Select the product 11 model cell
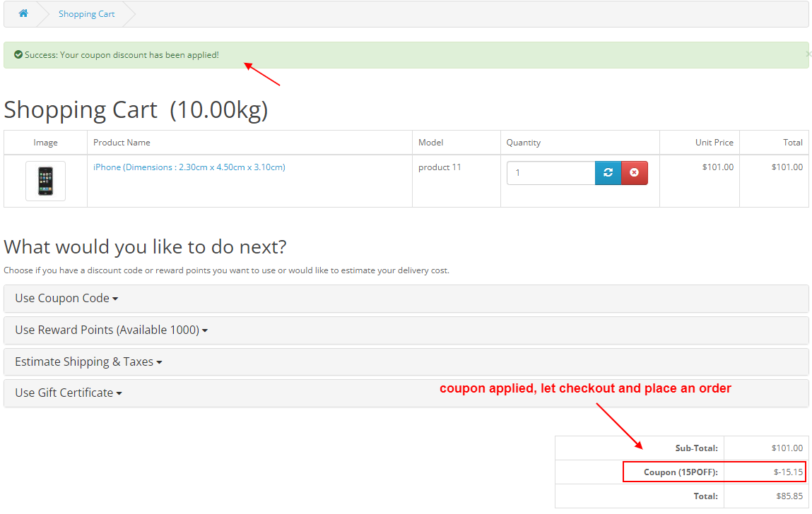812x514 pixels. pos(440,167)
